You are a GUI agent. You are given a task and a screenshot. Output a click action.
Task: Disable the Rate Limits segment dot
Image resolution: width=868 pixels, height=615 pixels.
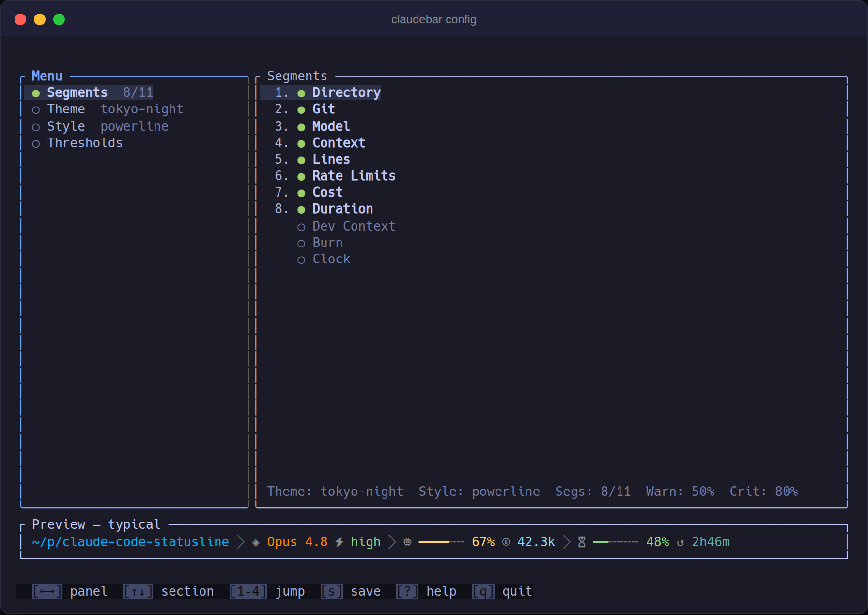301,177
